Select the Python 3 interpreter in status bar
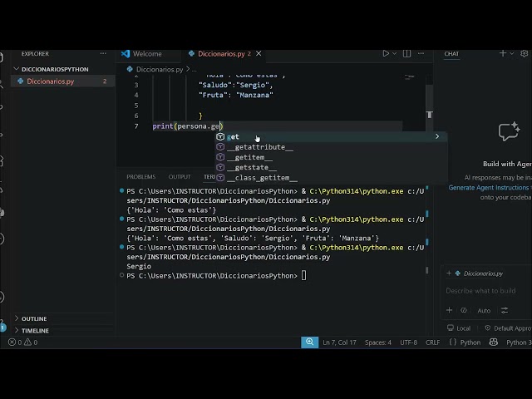Image resolution: width=532 pixels, height=399 pixels. (519, 342)
